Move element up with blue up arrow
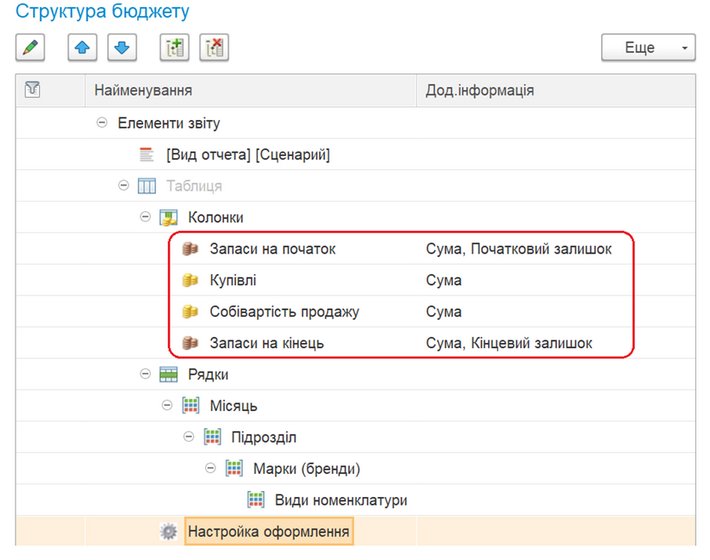The height and width of the screenshot is (560, 710). (x=83, y=47)
